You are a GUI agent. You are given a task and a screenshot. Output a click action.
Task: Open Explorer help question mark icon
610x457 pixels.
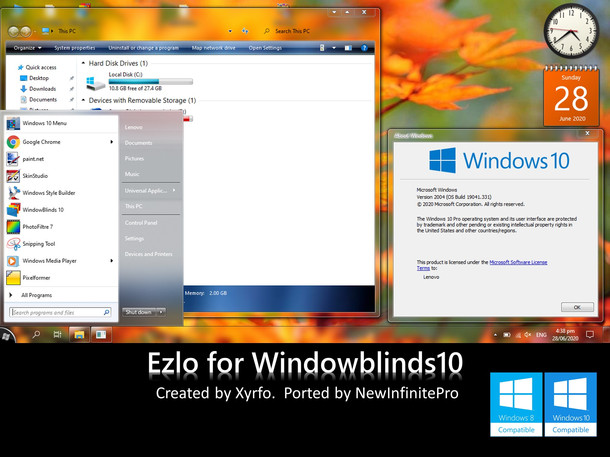point(364,48)
